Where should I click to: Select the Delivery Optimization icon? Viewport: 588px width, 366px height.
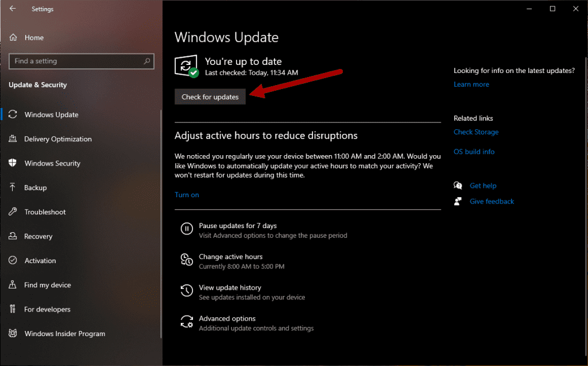pyautogui.click(x=13, y=138)
